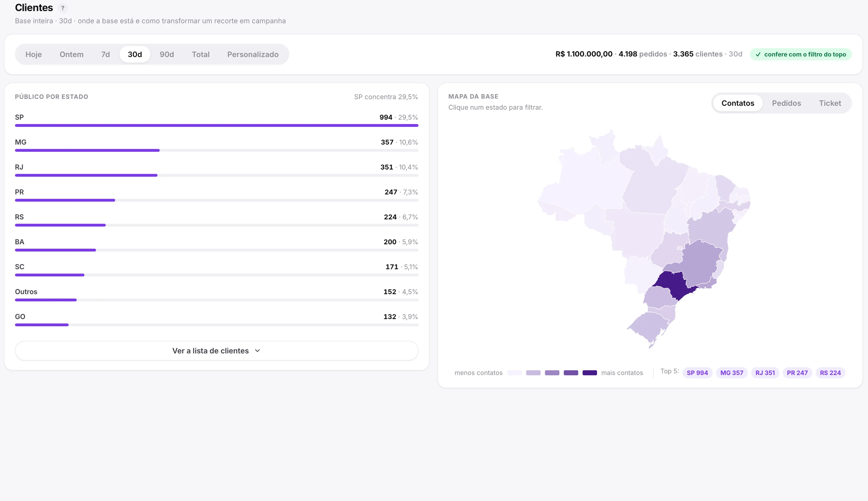Click the PR 247 top-five chip
The height and width of the screenshot is (501, 868).
(797, 373)
